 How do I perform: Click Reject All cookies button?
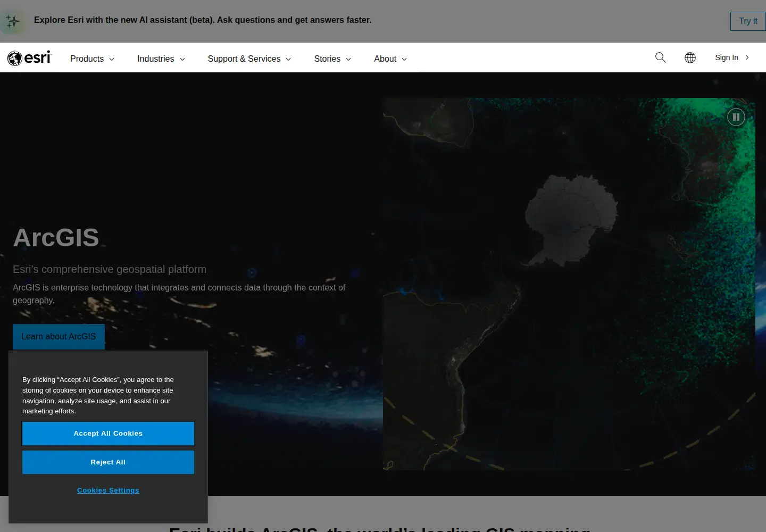tap(108, 462)
